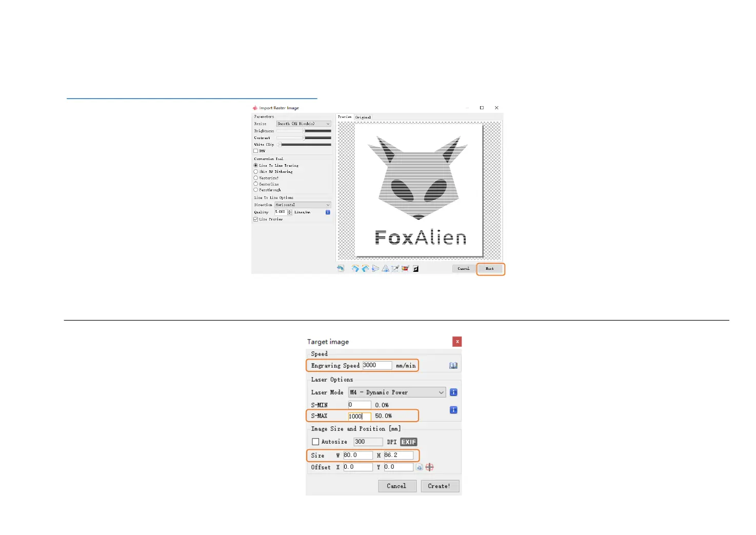Viewport: 756px width, 535px height.
Task: Click the Size W width field
Action: point(358,455)
